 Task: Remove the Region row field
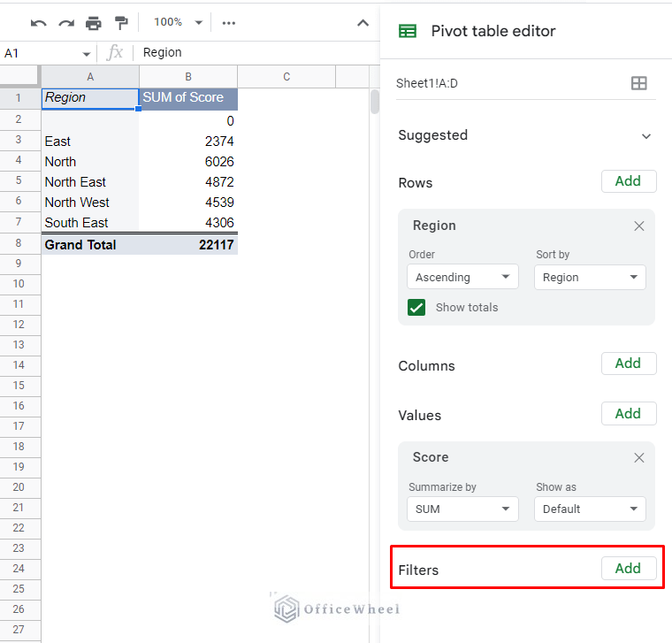tap(638, 226)
